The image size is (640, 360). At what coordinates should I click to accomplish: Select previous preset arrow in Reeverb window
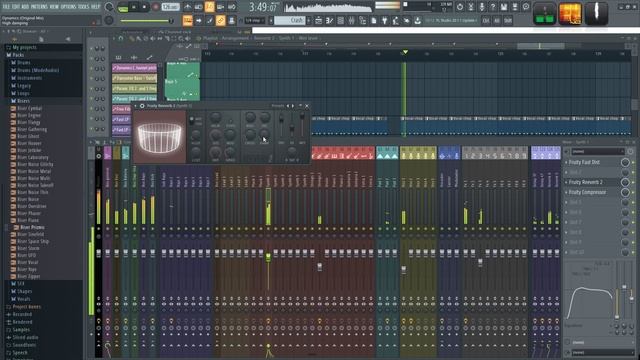coord(288,106)
